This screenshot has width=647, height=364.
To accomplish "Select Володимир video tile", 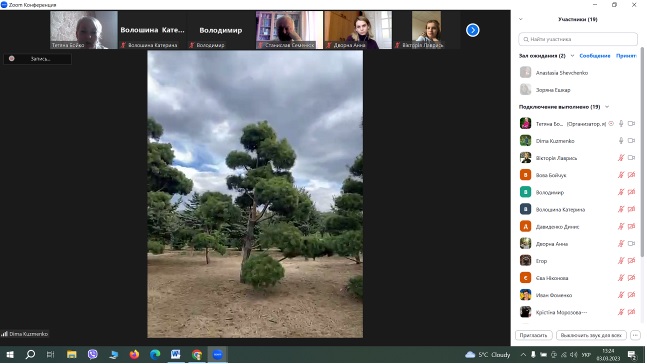I will coord(221,30).
